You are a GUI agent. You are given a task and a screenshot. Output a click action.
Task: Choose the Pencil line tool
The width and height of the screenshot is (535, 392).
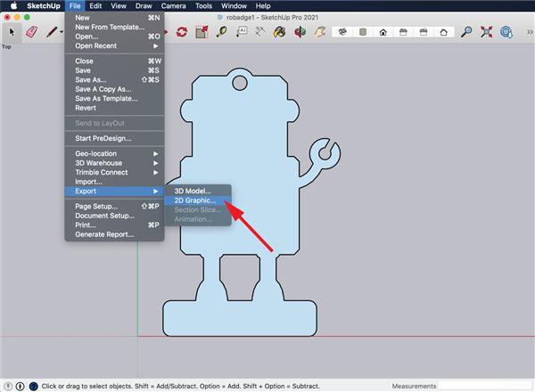[x=53, y=31]
